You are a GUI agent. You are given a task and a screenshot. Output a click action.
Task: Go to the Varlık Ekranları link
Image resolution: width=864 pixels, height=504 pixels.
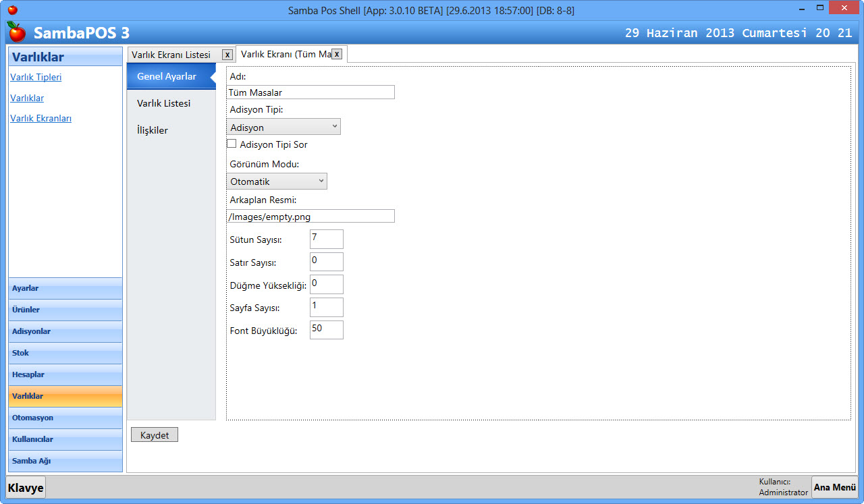[x=40, y=118]
